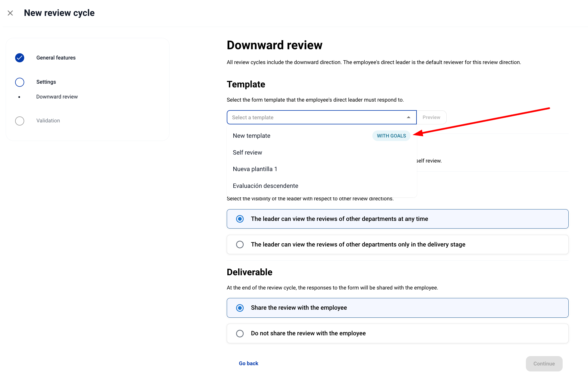Click the Preview button

431,117
